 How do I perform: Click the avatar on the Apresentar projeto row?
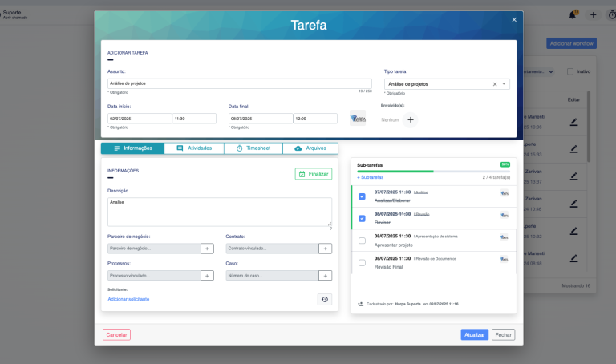point(505,237)
